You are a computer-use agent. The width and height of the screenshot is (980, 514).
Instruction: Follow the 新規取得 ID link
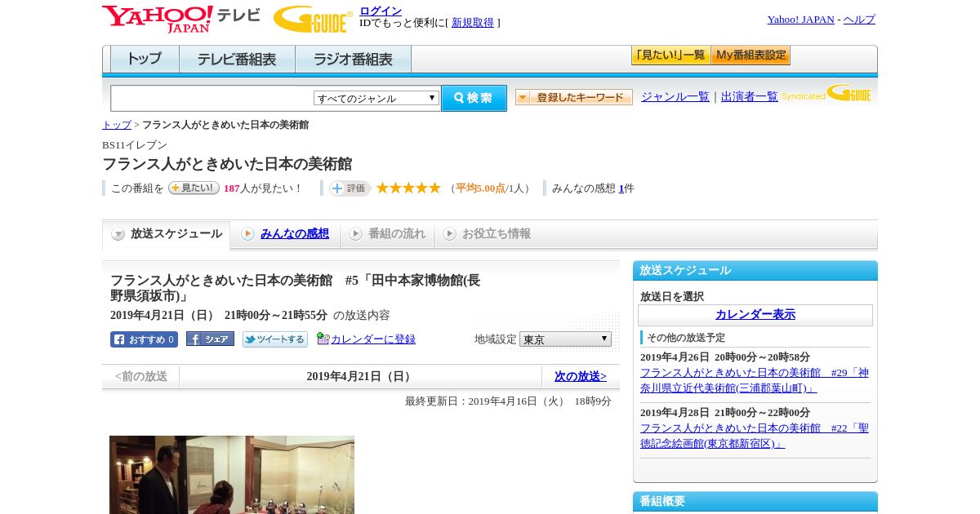pos(473,23)
